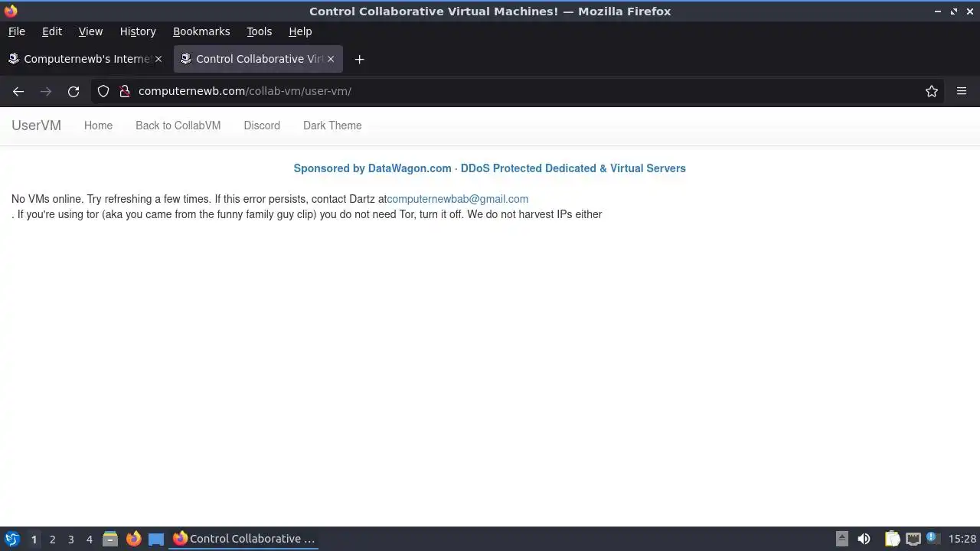This screenshot has height=551, width=980.
Task: Switch to workspace 2
Action: coord(52,539)
